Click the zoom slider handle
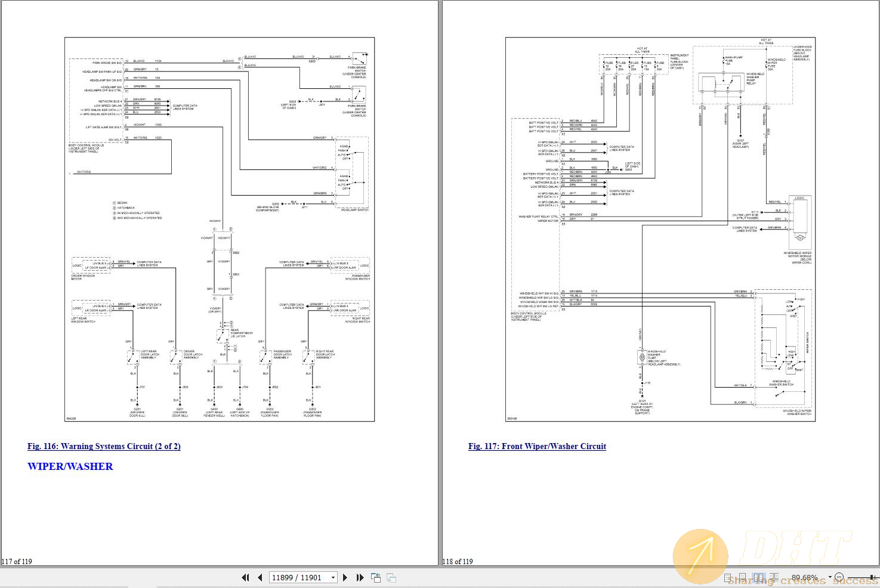The height and width of the screenshot is (588, 880). (x=872, y=577)
